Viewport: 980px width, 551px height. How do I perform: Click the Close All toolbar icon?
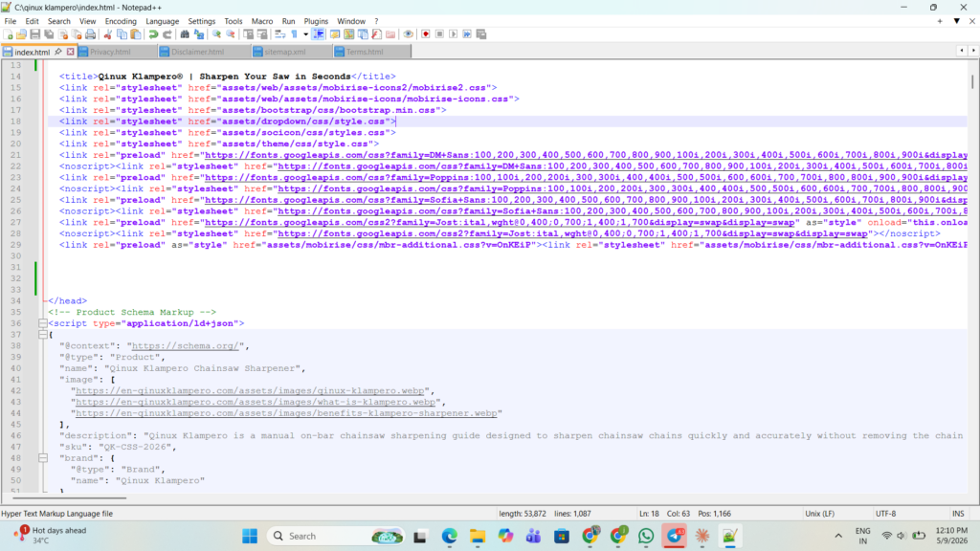77,34
